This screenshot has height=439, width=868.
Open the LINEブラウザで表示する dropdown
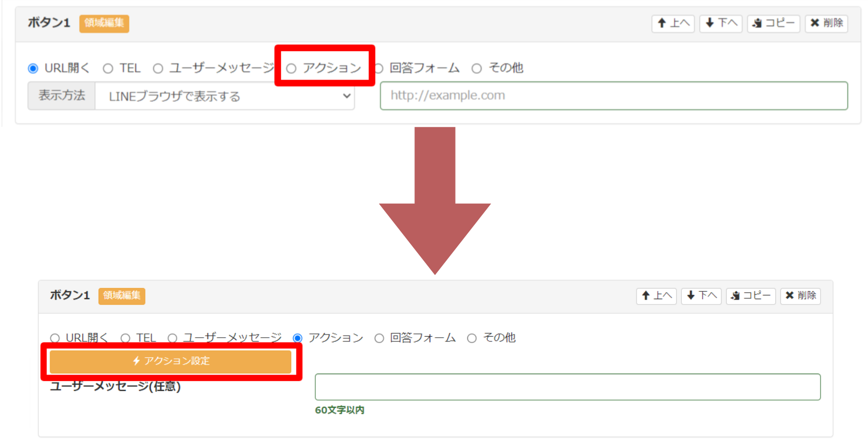pyautogui.click(x=225, y=96)
